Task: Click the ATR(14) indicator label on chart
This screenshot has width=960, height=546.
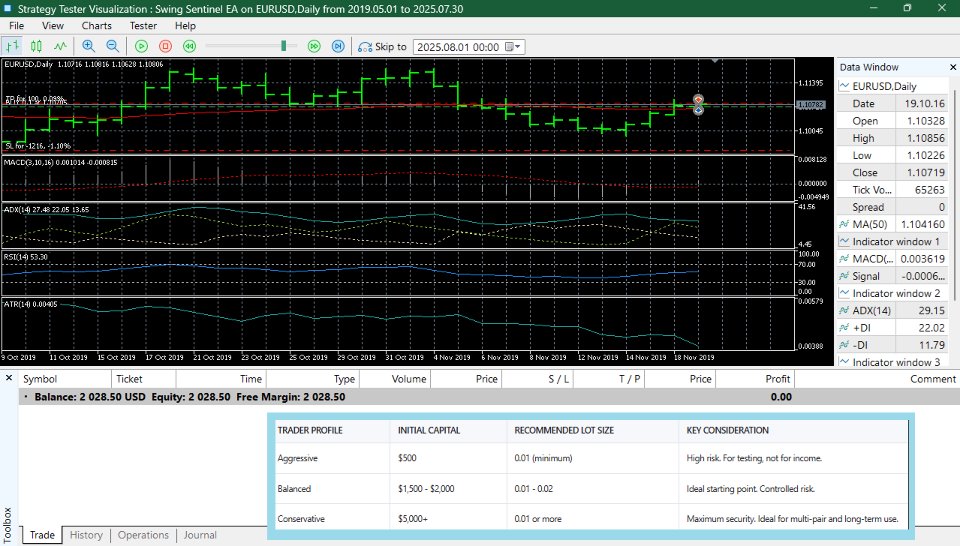Action: tap(31, 304)
